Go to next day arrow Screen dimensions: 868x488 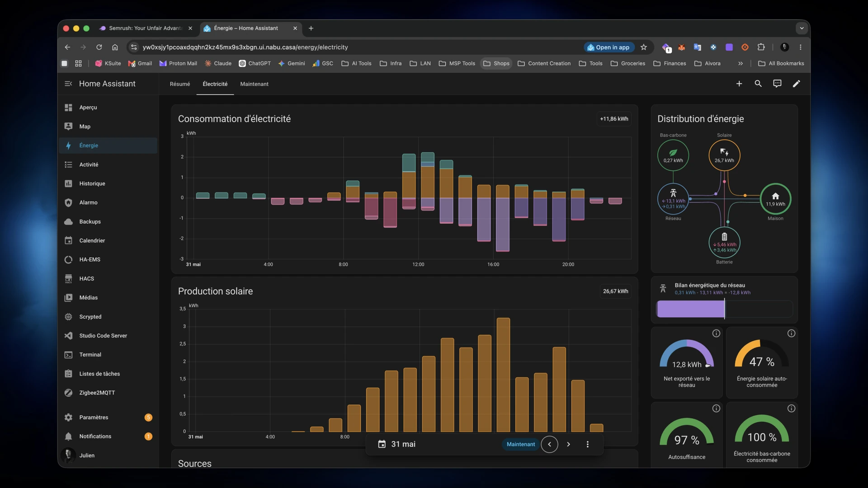point(568,444)
